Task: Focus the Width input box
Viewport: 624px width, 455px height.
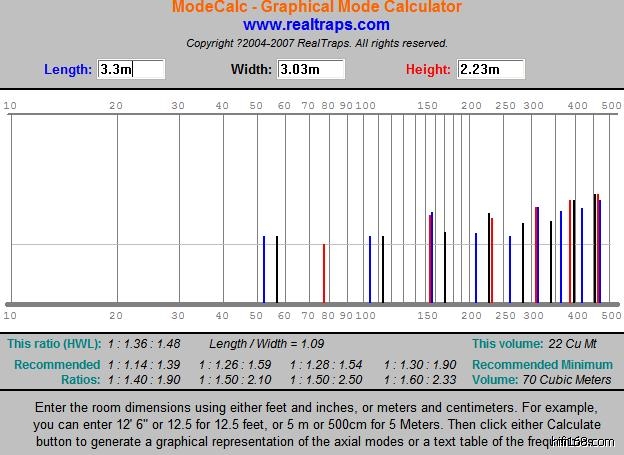Action: [x=310, y=70]
